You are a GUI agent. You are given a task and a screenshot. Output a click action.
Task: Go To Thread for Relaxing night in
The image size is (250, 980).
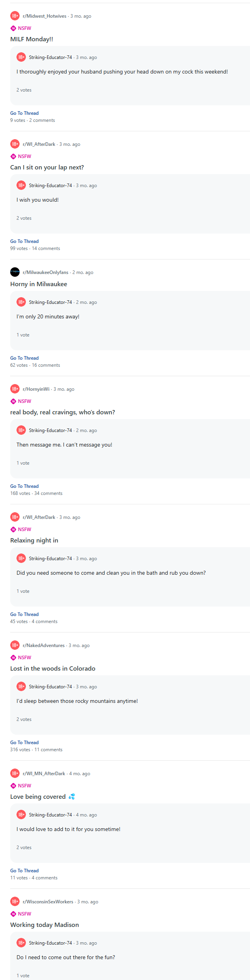click(x=24, y=614)
